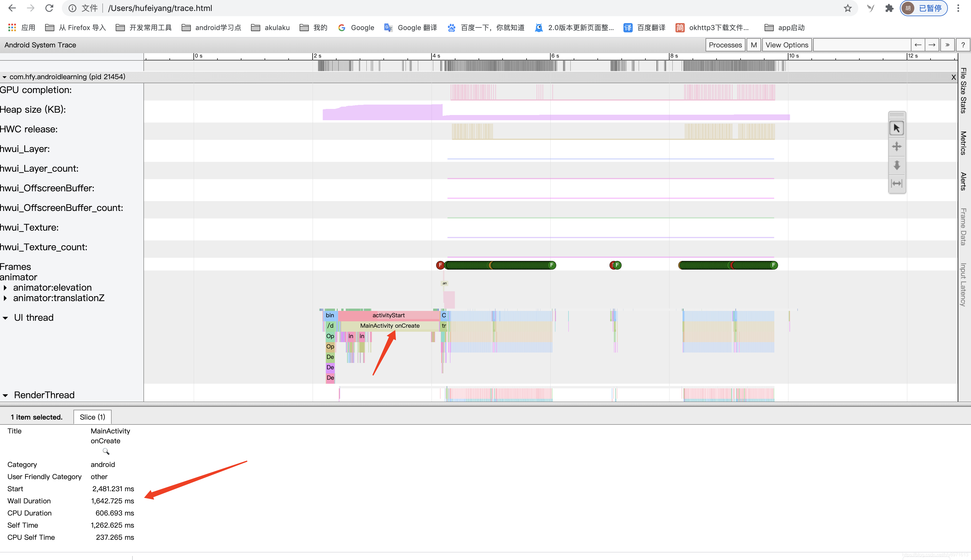
Task: Select the pointer selection tool
Action: (896, 128)
